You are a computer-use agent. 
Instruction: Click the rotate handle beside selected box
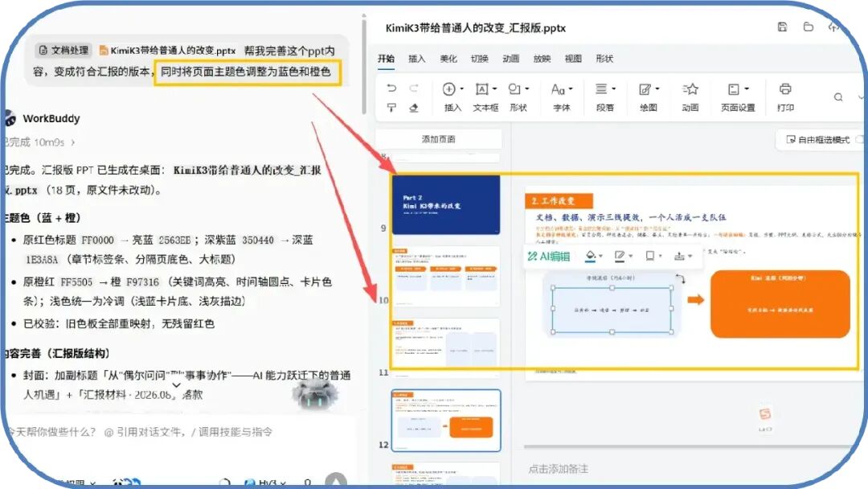coord(681,278)
